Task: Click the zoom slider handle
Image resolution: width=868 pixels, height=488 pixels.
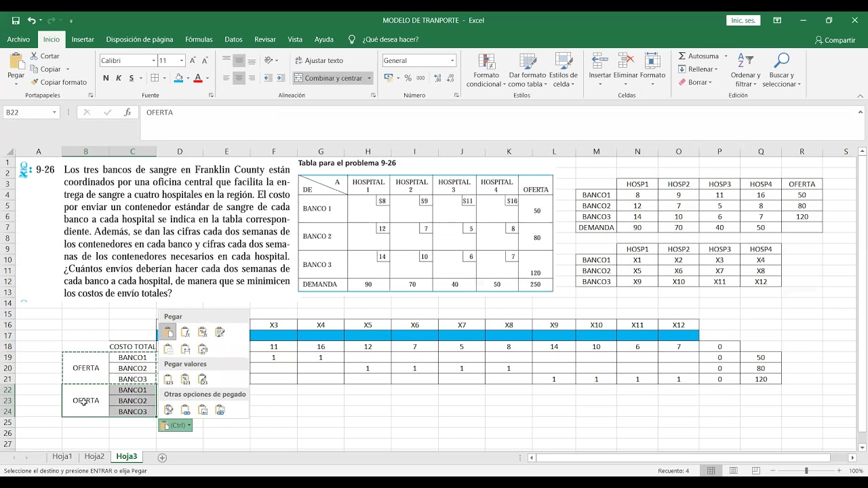Action: [x=806, y=470]
